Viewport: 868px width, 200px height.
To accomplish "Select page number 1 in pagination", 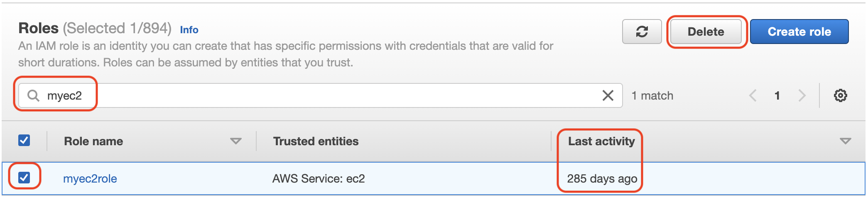I will [x=777, y=96].
